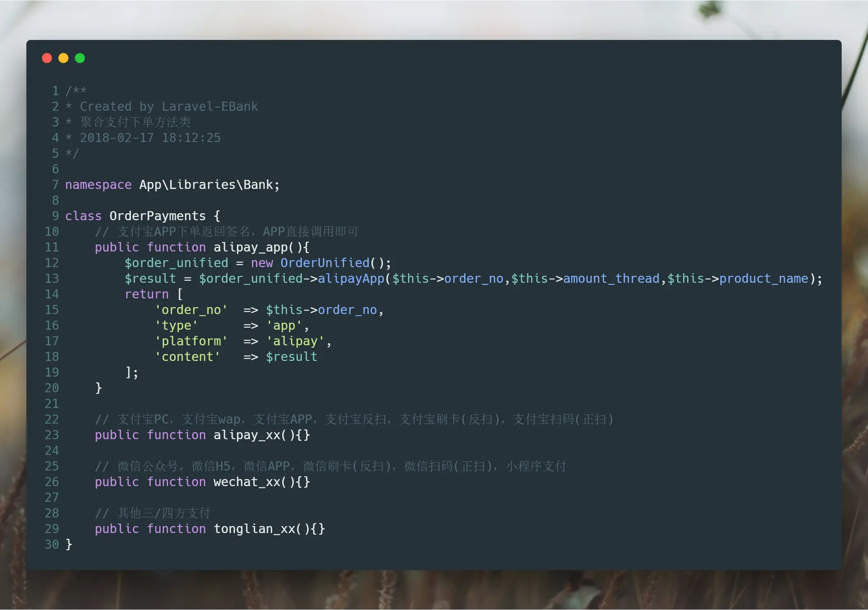Click the wechat_xx function name
This screenshot has height=610, width=868.
coord(247,482)
